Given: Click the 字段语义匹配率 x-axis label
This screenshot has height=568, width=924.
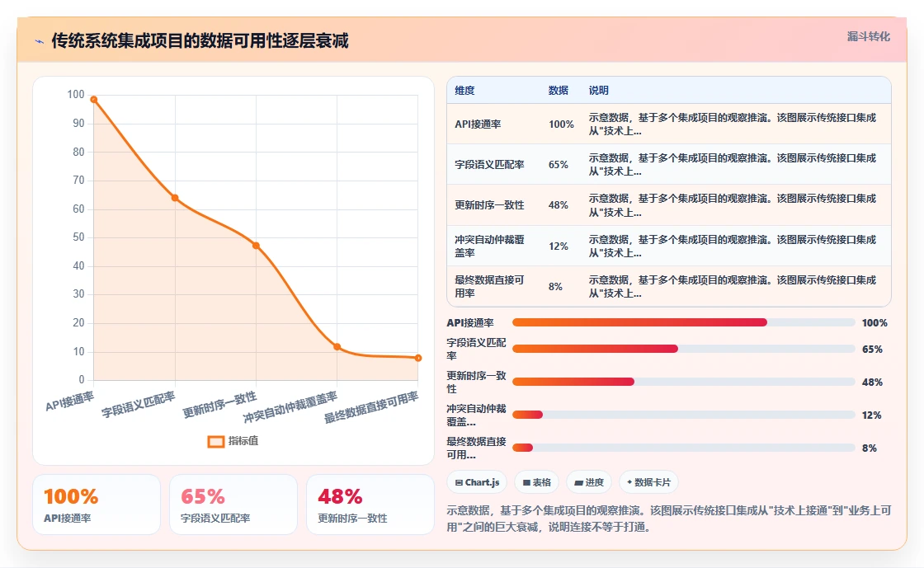Looking at the screenshot, I should coord(139,405).
